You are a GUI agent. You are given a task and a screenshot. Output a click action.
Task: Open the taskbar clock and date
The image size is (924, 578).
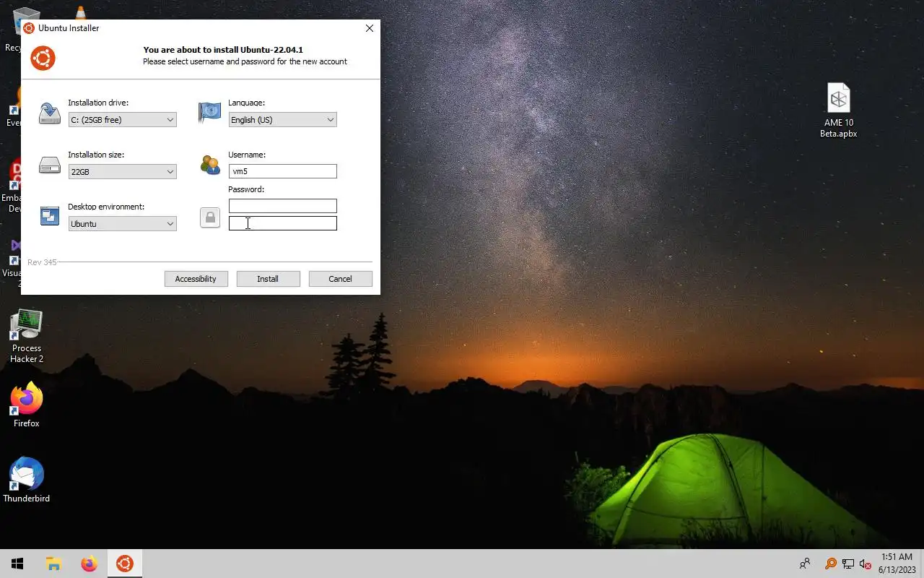coord(896,564)
